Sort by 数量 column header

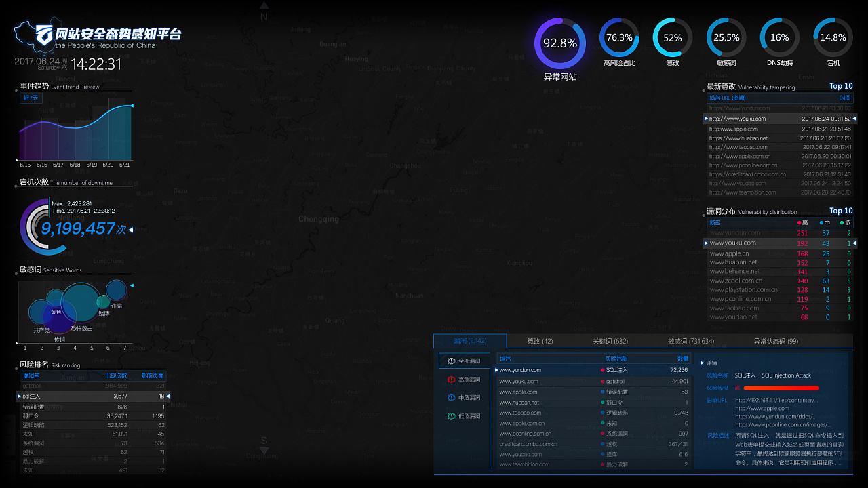[x=683, y=359]
